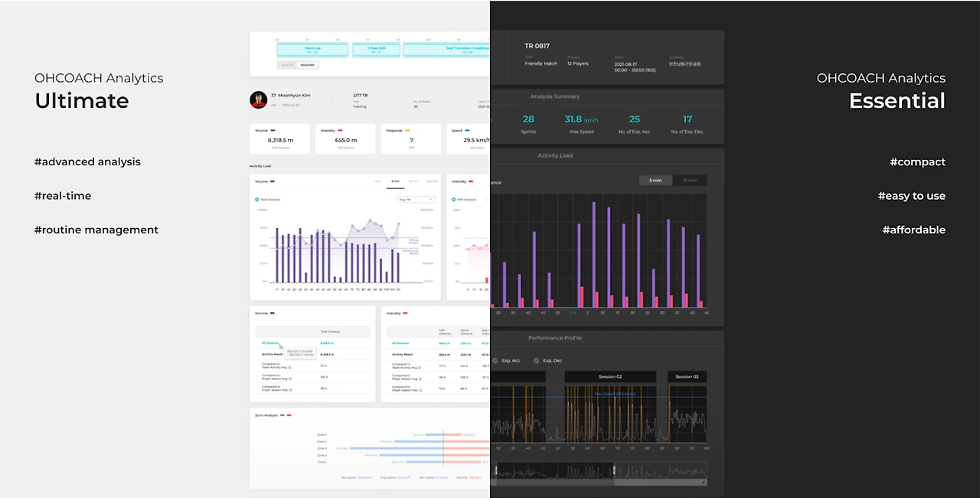Select the HSR Distance radio option in Intensity chart
This screenshot has height=498, width=980.
tap(453, 200)
